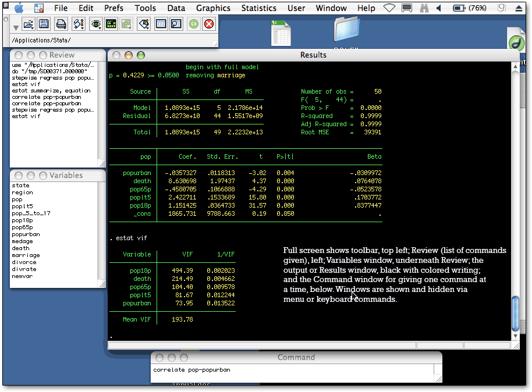Open the Help menu

coord(366,8)
